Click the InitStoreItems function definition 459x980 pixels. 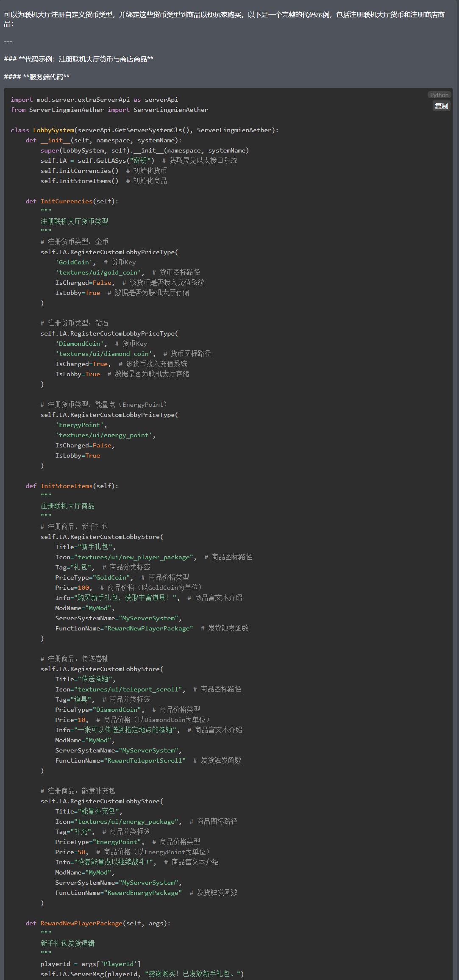(x=66, y=486)
